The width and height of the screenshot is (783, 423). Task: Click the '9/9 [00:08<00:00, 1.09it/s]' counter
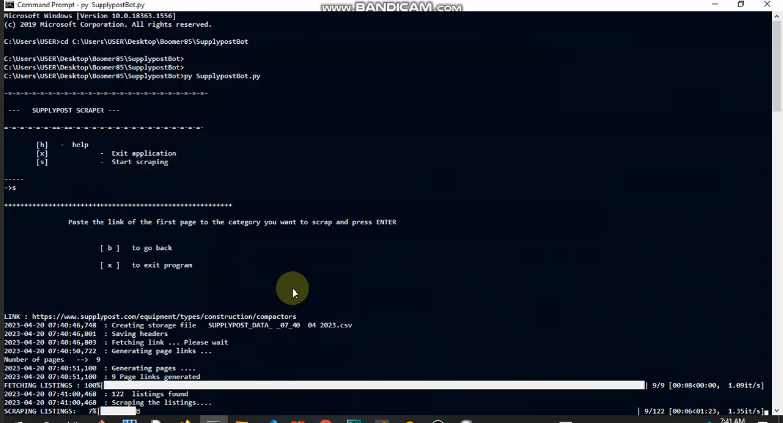(x=708, y=386)
